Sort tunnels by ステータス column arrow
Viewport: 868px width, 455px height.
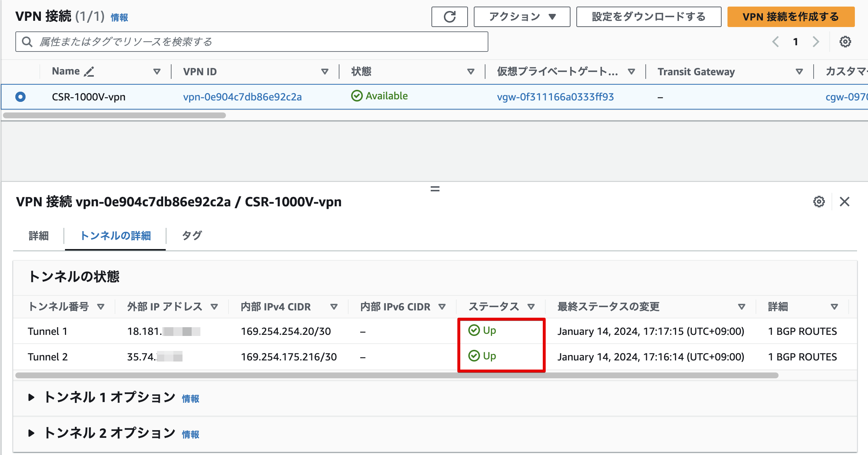point(531,307)
